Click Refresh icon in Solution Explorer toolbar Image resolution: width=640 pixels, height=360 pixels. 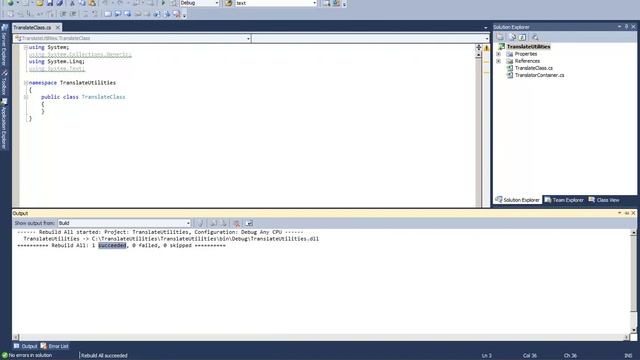click(522, 37)
